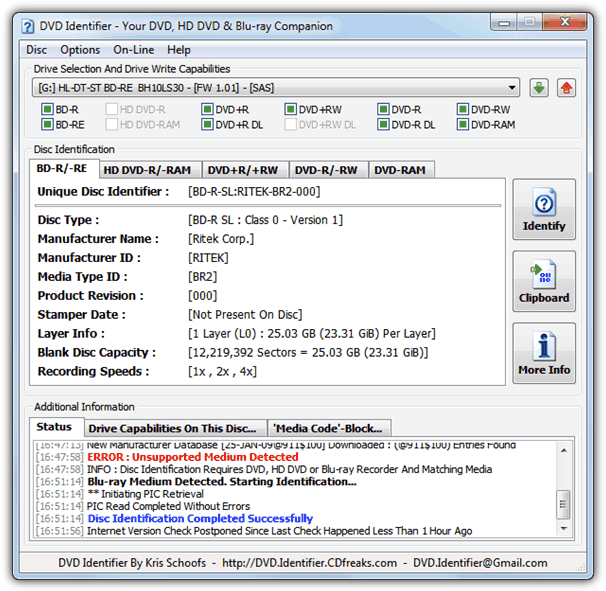The width and height of the screenshot is (606, 591).
Task: Click the INFO Disc Identification Requires line
Action: [289, 469]
